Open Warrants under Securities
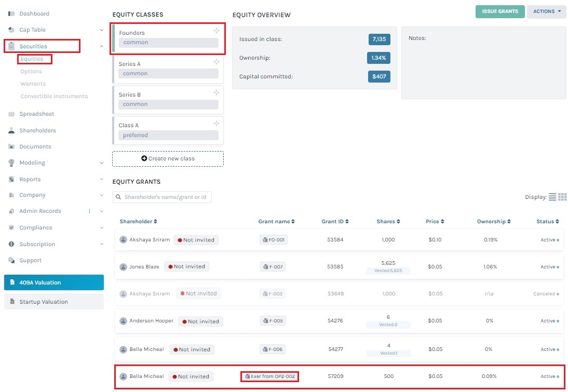 coord(33,84)
